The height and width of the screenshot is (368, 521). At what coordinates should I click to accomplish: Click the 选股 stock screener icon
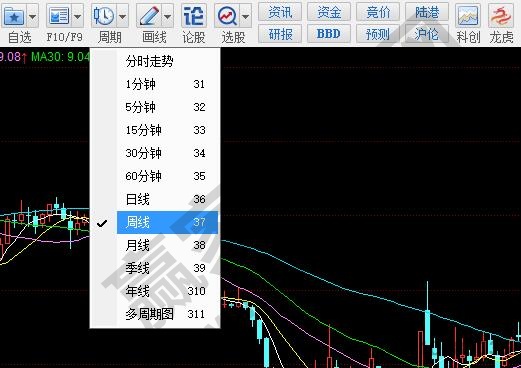pos(227,16)
